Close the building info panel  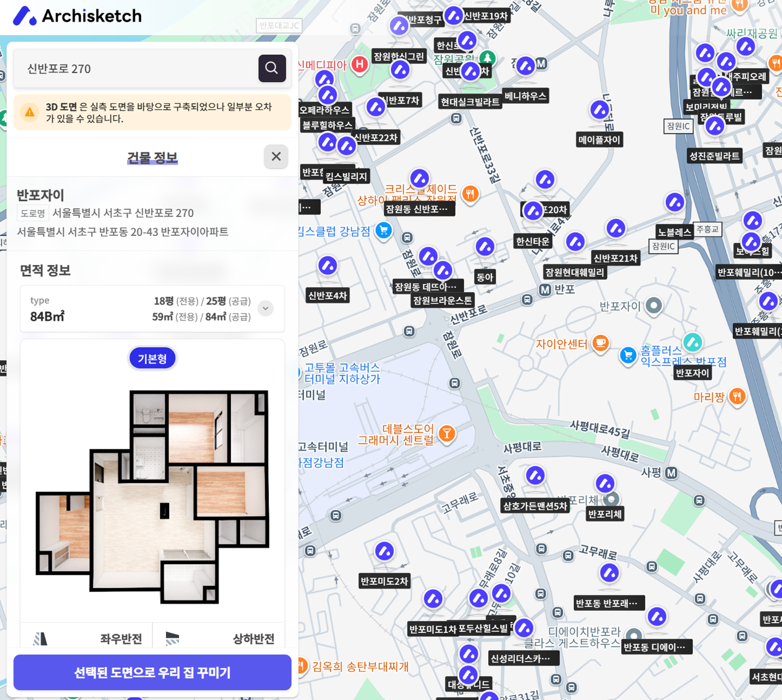276,157
